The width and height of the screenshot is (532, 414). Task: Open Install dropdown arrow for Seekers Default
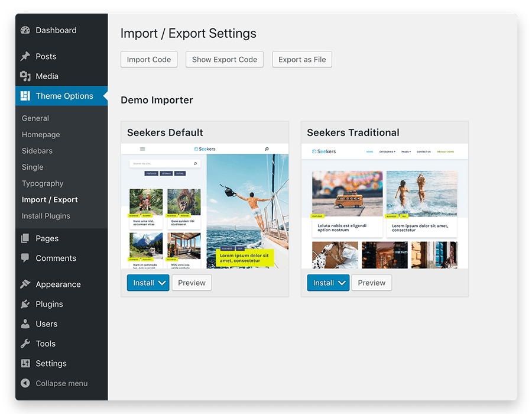point(162,283)
